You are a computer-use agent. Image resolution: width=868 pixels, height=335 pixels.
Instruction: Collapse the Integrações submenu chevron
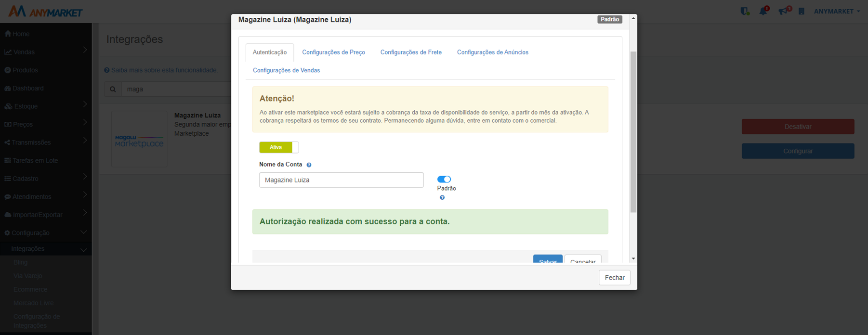(x=84, y=250)
